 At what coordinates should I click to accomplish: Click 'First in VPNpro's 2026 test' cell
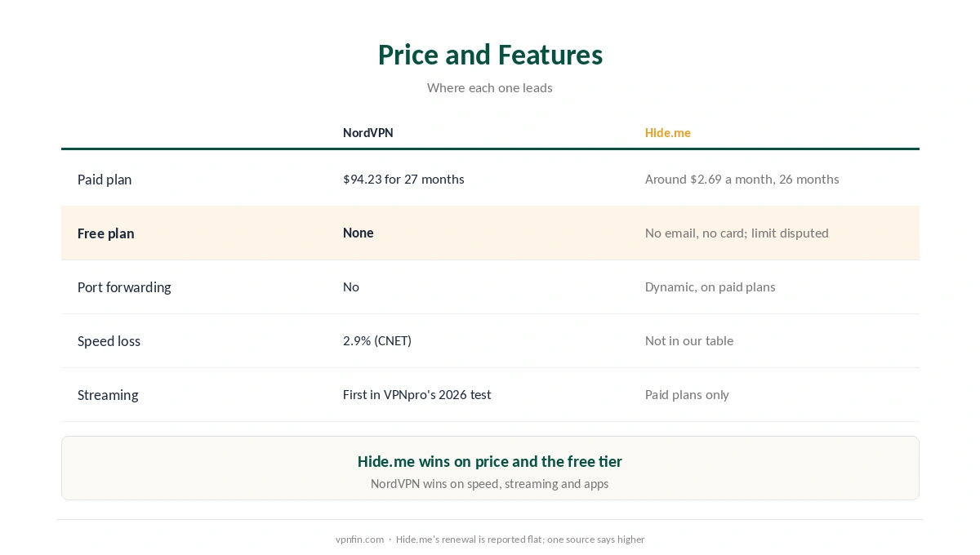tap(417, 394)
